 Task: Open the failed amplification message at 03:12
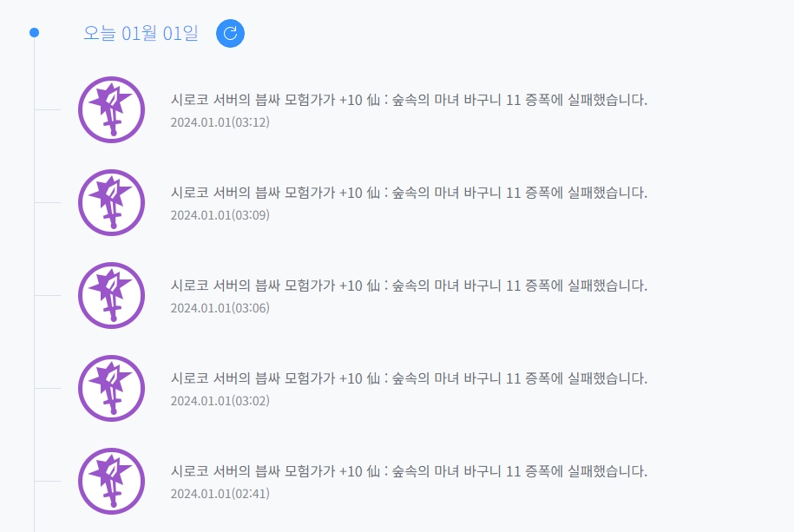[x=409, y=100]
